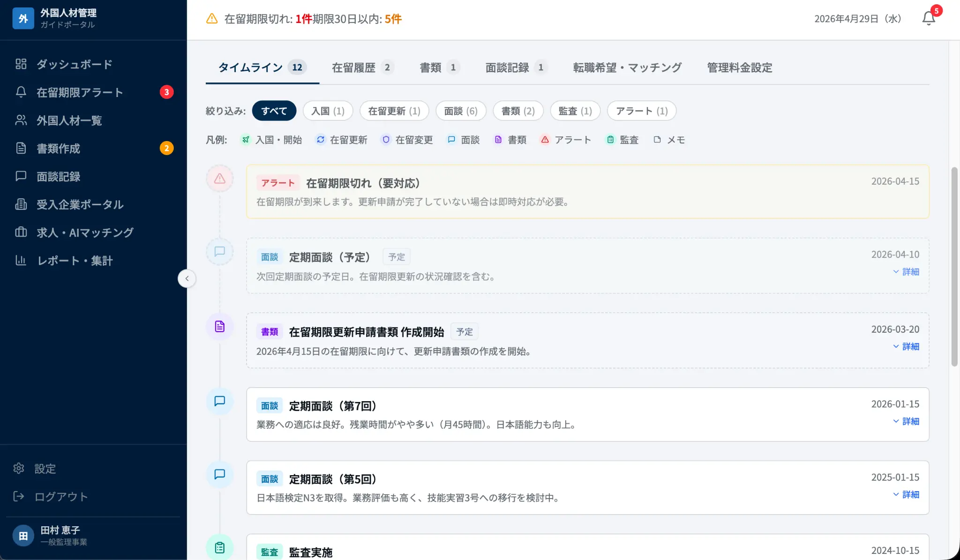The width and height of the screenshot is (960, 560).
Task: Click the date 2026-04-15
Action: tap(895, 181)
